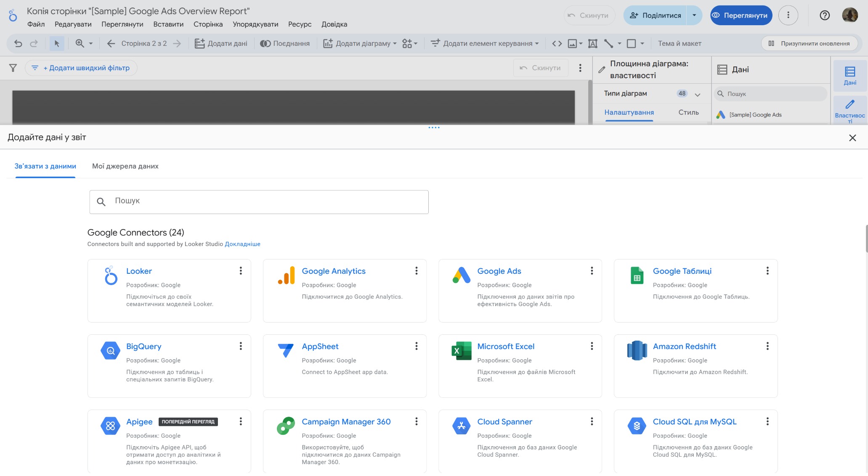The image size is (868, 476).
Task: Click the panel resize handle dots
Action: pos(434,127)
